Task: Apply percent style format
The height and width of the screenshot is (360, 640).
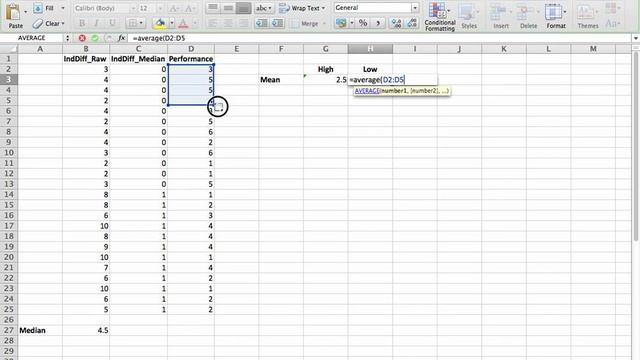Action: [363, 23]
